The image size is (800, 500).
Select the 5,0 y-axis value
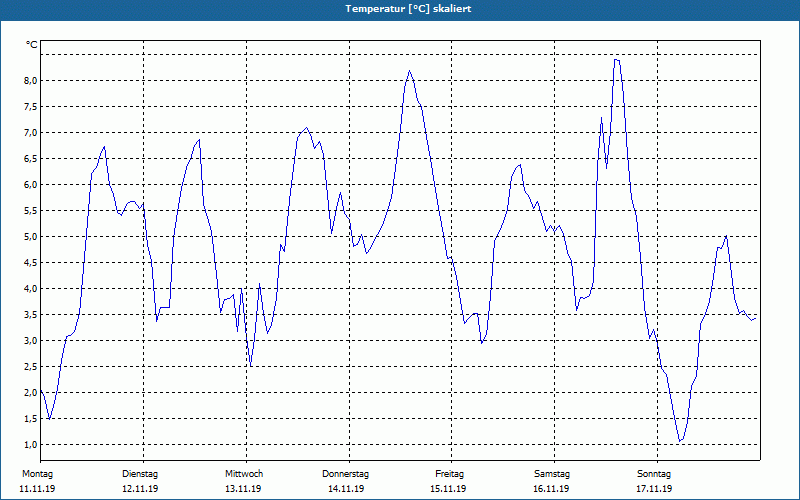click(31, 237)
